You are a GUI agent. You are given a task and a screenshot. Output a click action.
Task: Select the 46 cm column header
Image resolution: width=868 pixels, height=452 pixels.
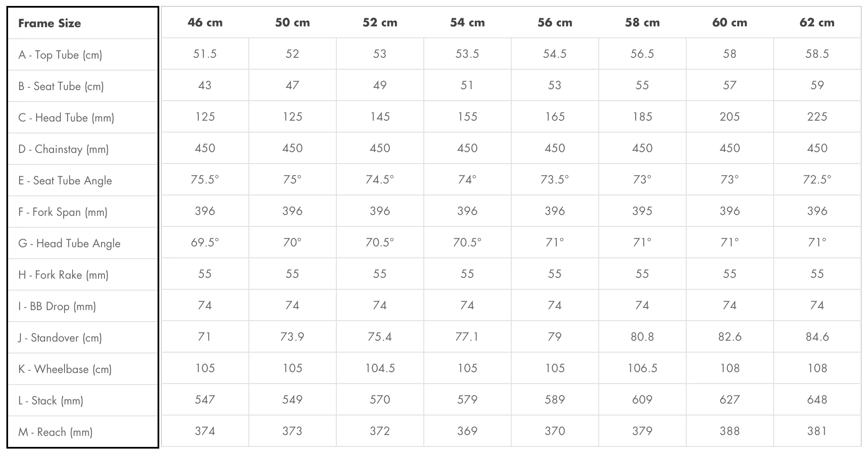(x=205, y=23)
